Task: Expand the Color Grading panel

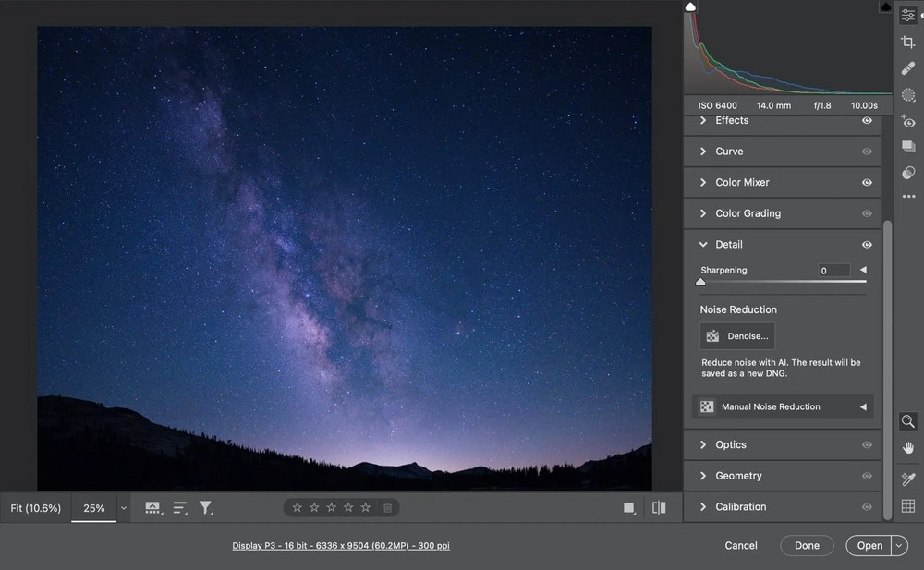Action: pyautogui.click(x=703, y=213)
